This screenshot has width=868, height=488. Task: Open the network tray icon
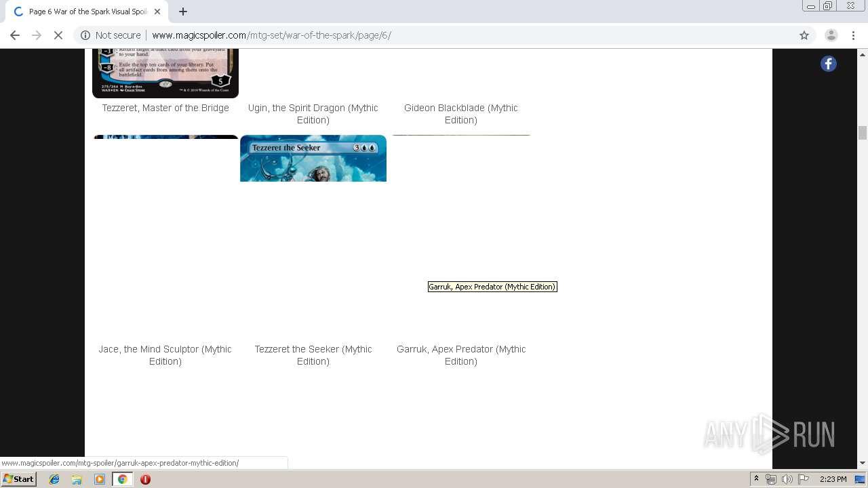[771, 479]
